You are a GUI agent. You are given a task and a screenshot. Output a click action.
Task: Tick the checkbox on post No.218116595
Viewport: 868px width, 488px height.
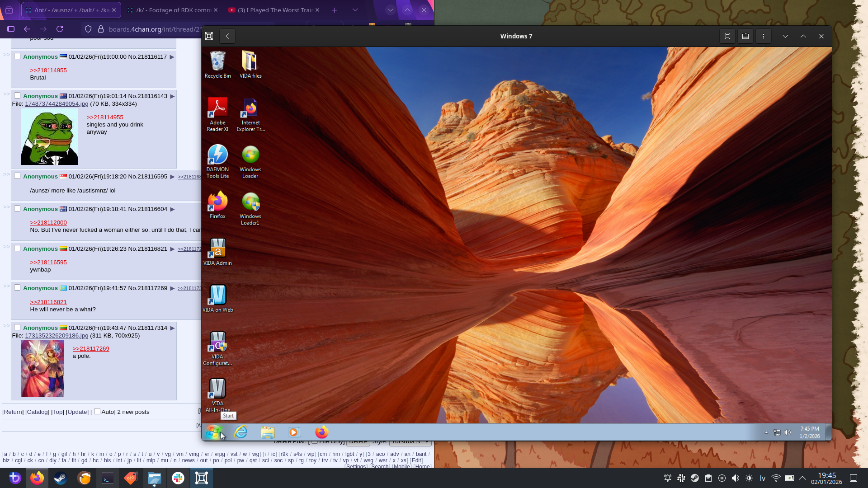[17, 176]
